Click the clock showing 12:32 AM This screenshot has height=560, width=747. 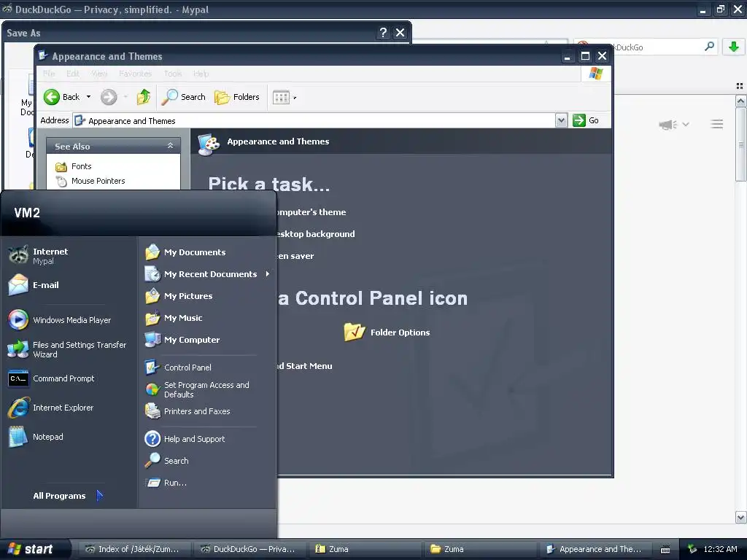click(720, 549)
